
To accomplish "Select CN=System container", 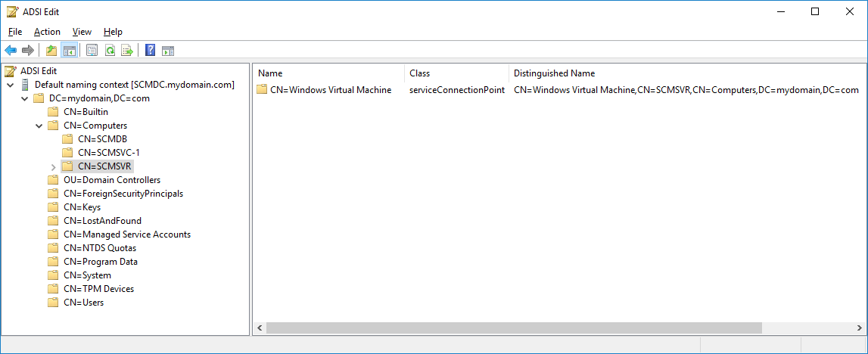I will coord(88,275).
